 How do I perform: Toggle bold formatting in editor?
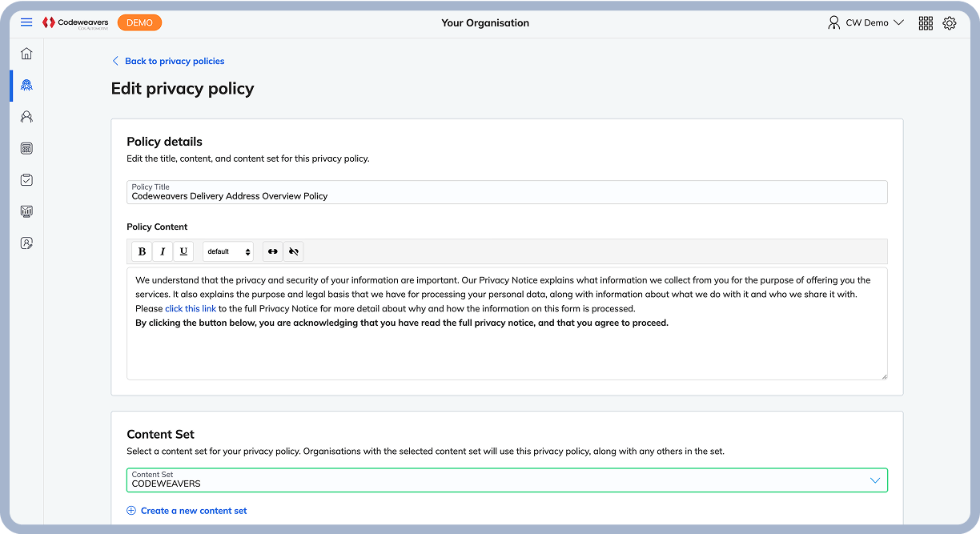142,251
